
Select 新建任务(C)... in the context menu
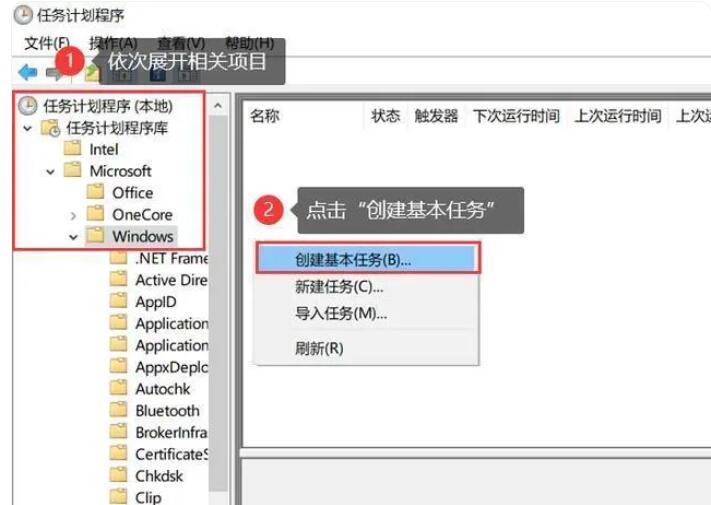[338, 287]
